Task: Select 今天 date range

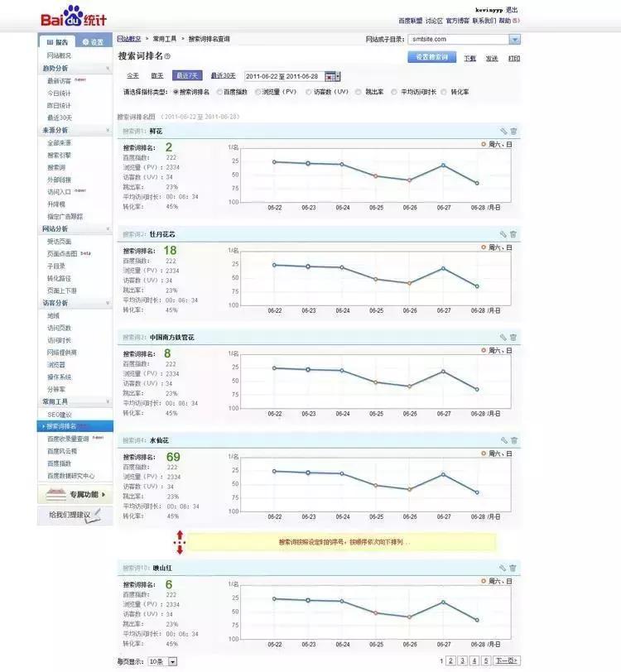Action: (133, 75)
